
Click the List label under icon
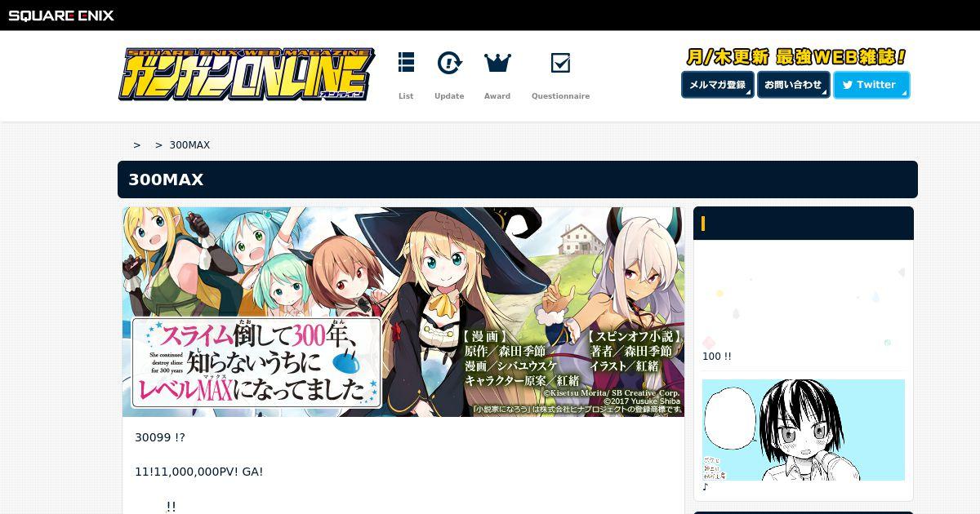click(406, 96)
